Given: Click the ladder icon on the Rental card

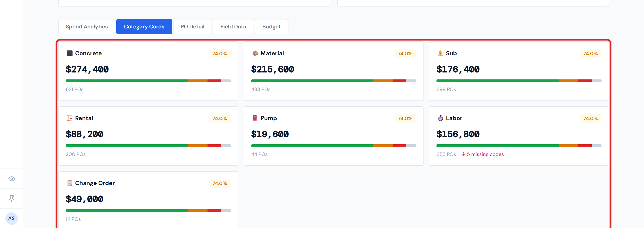Looking at the screenshot, I should pos(70,118).
